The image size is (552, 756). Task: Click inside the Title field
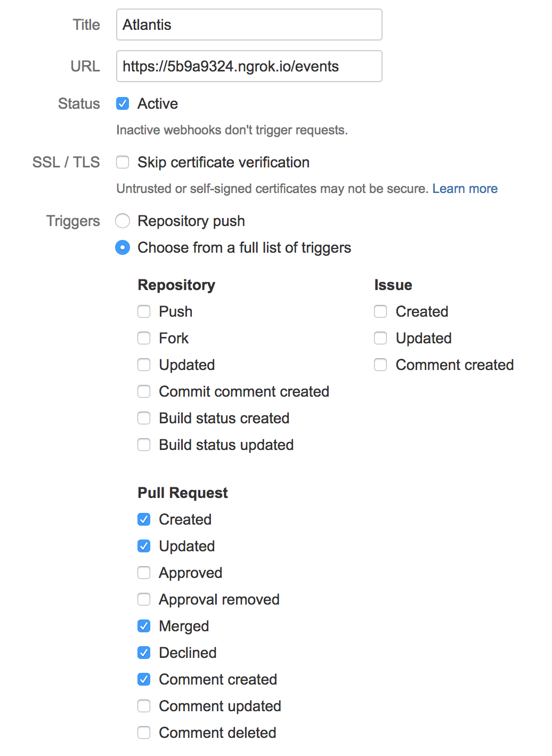click(249, 25)
